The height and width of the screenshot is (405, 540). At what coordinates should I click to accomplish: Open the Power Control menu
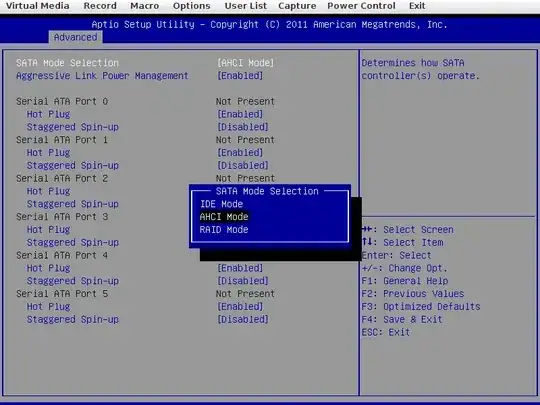point(361,6)
